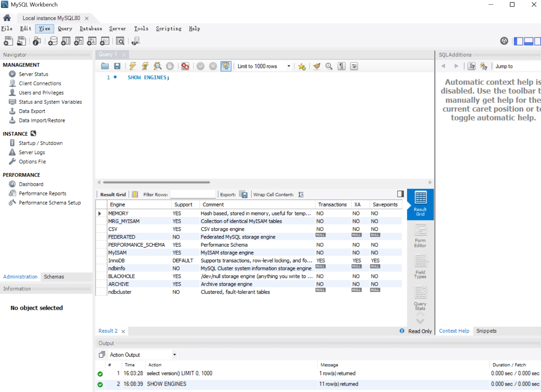Toggle wrap cell content icon
Viewport: 541px width, 392px height.
[301, 194]
